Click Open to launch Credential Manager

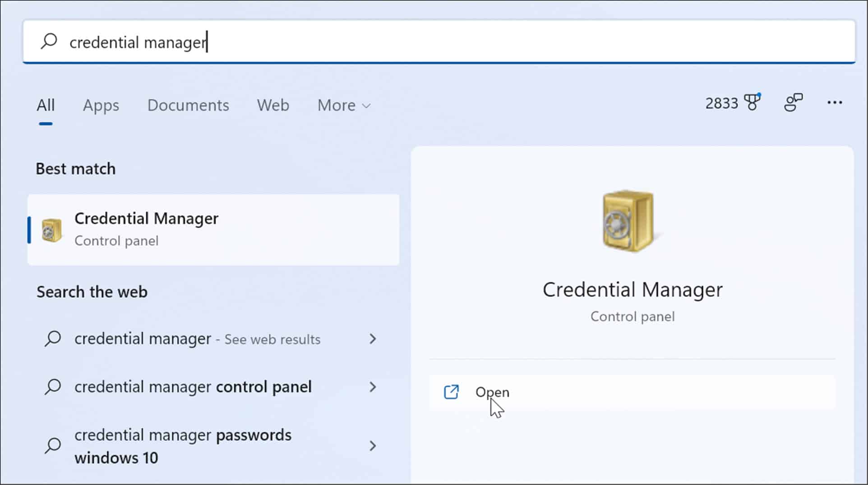coord(492,392)
